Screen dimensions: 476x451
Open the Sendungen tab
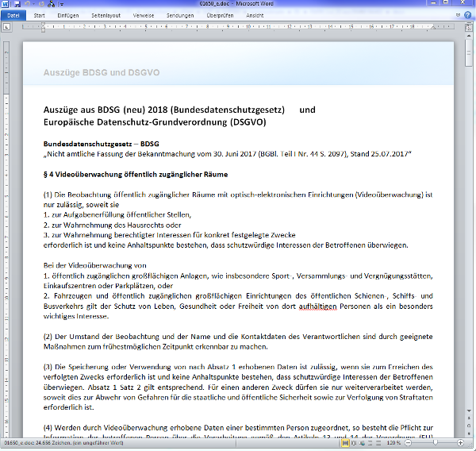coord(181,14)
